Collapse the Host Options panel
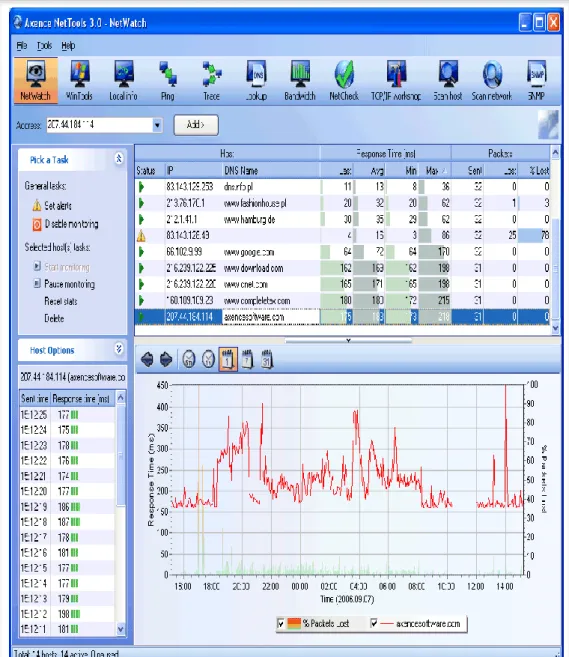569x657 pixels. pos(119,349)
